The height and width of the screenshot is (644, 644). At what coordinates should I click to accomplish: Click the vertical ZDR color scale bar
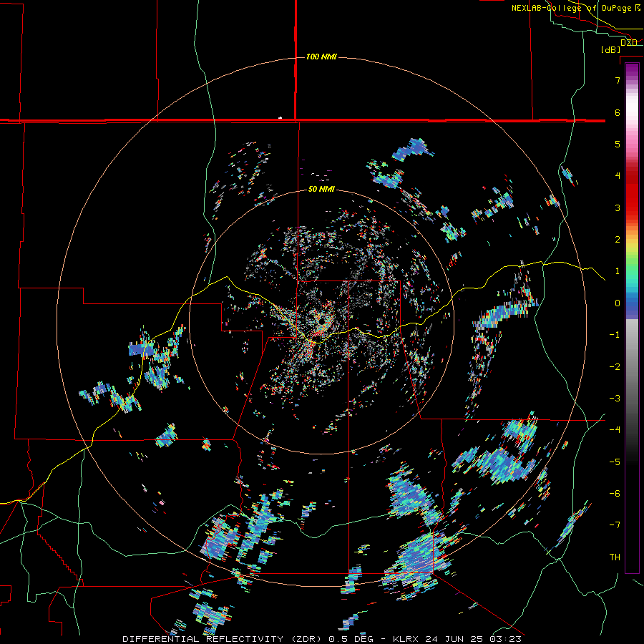click(632, 318)
